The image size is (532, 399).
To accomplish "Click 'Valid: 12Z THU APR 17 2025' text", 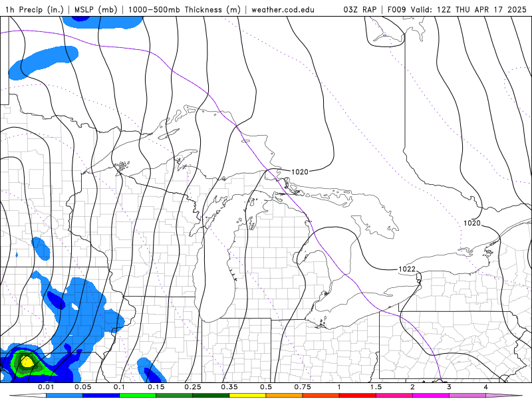I will [x=469, y=9].
